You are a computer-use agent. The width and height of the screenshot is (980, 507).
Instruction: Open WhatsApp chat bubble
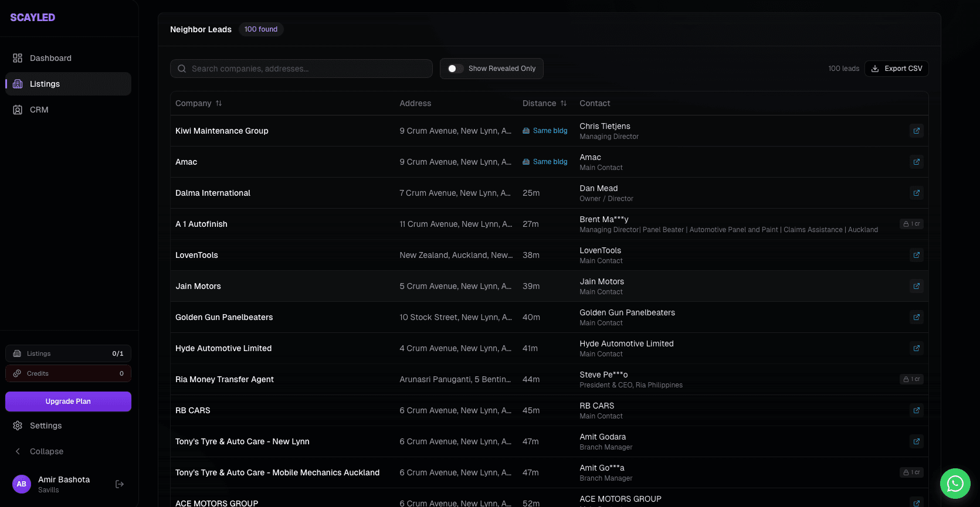955,484
